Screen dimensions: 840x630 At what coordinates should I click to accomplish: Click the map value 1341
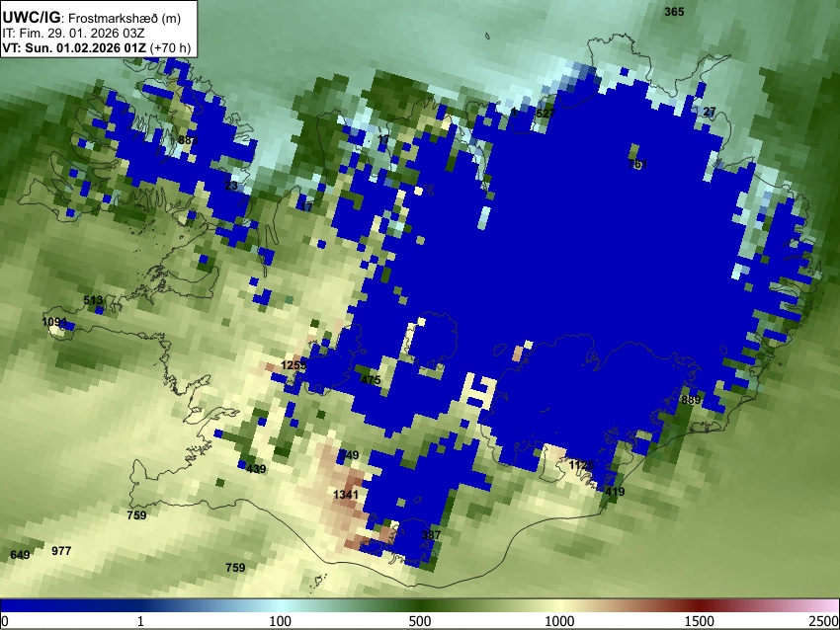pos(346,494)
